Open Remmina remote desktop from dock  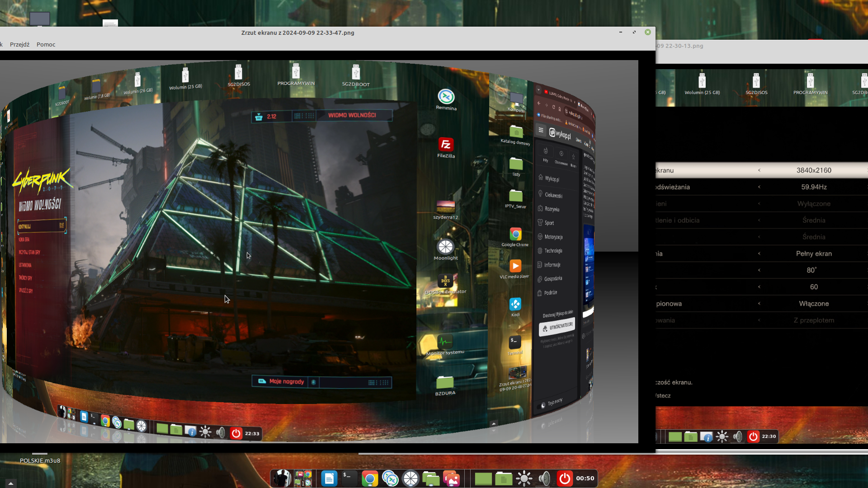tap(390, 478)
